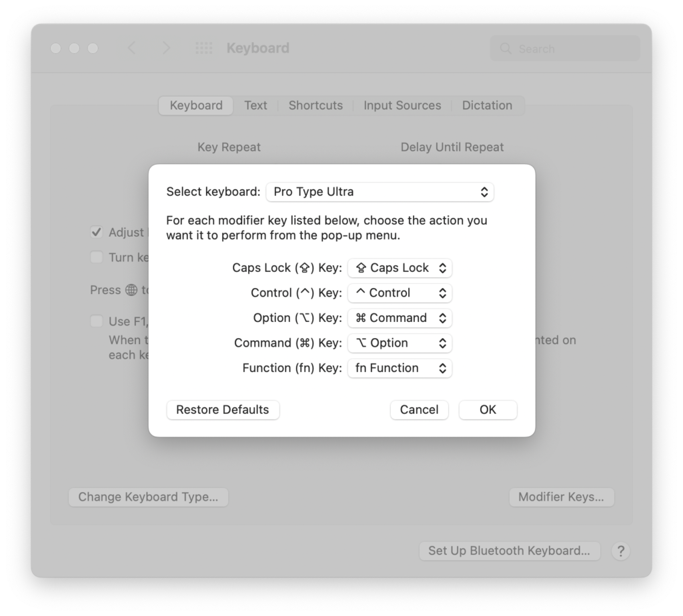
Task: Switch to the Input Sources tab
Action: pyautogui.click(x=402, y=105)
